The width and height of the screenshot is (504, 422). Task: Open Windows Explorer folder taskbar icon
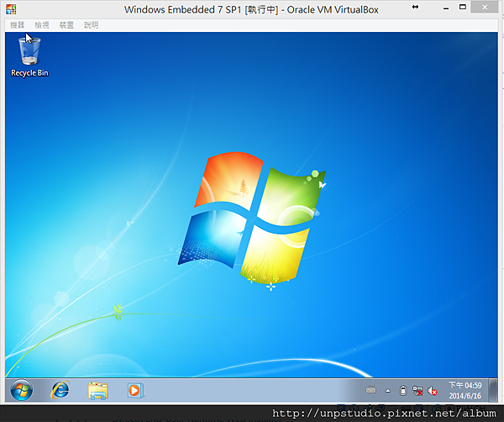click(98, 391)
